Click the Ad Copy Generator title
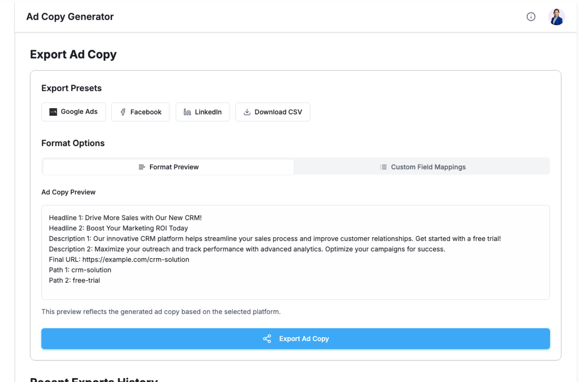Image resolution: width=588 pixels, height=382 pixels. click(x=70, y=17)
